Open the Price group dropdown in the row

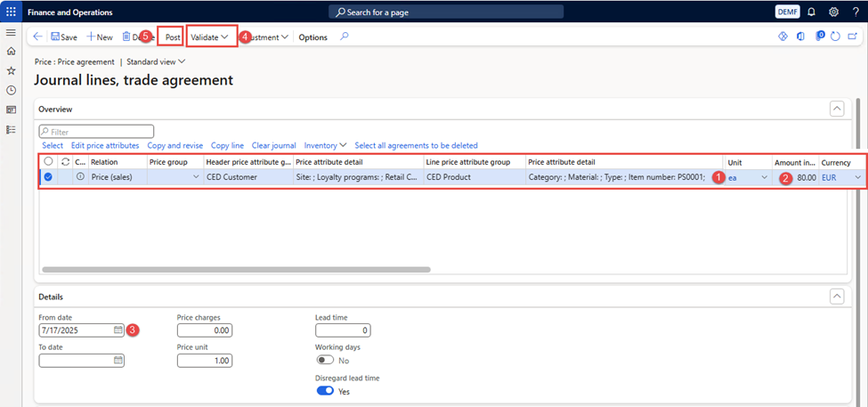pyautogui.click(x=195, y=177)
